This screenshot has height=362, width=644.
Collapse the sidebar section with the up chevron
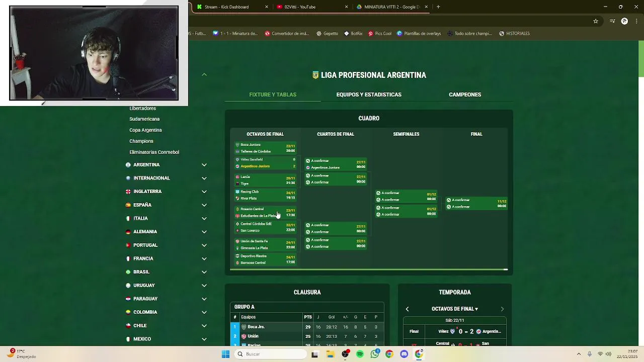click(x=204, y=74)
